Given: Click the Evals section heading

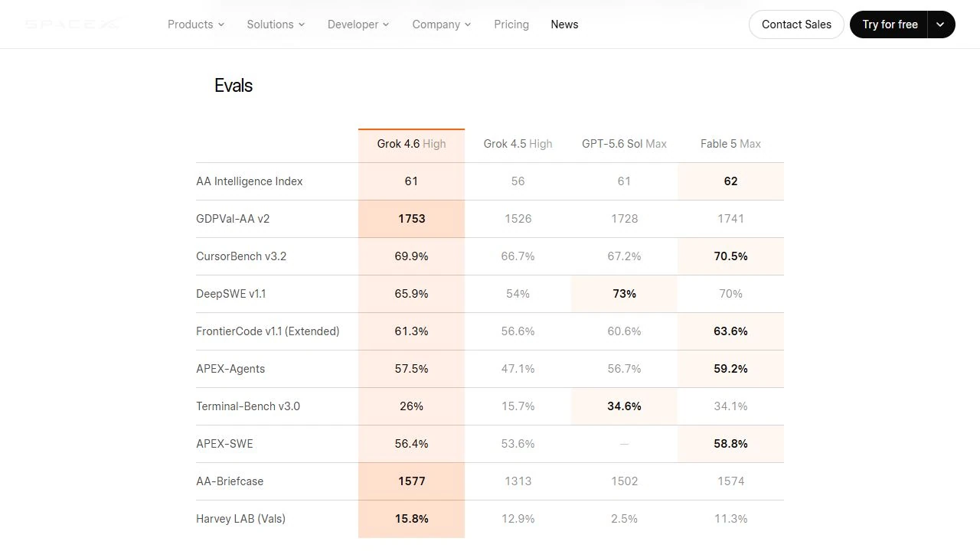Looking at the screenshot, I should coord(234,86).
